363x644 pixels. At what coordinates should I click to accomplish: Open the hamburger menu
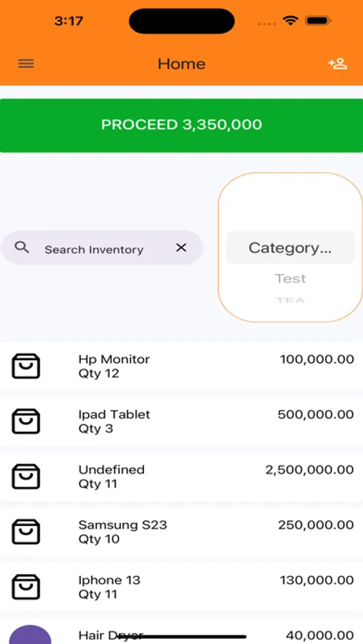[26, 64]
